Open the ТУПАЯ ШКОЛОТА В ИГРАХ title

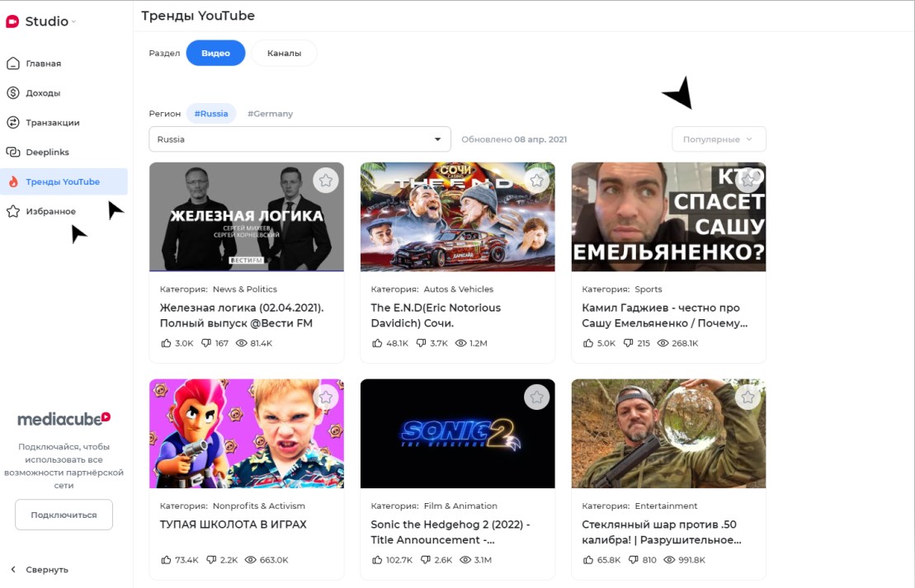(x=233, y=524)
